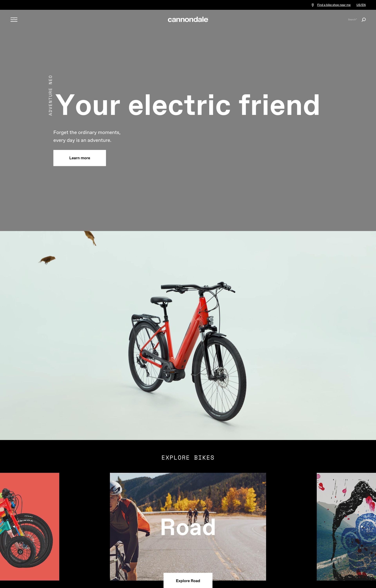
Task: Click the large Road title text
Action: pyautogui.click(x=188, y=527)
